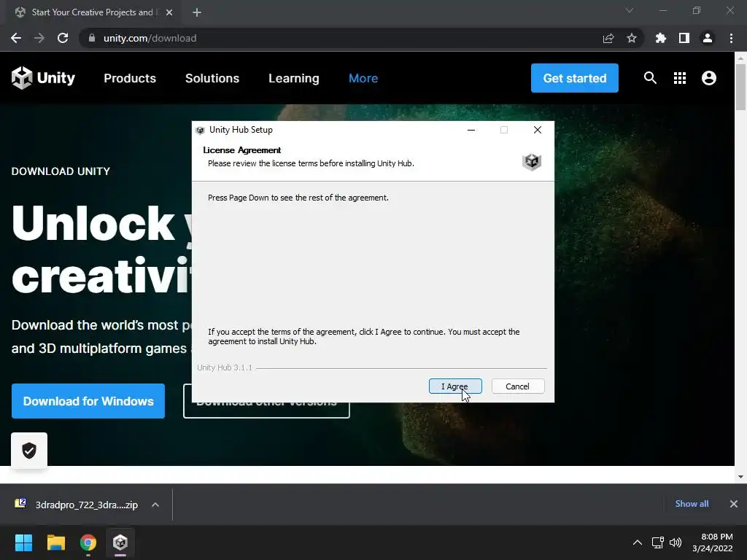
Task: Click the Unity Hub Setup title bar icon
Action: (200, 130)
